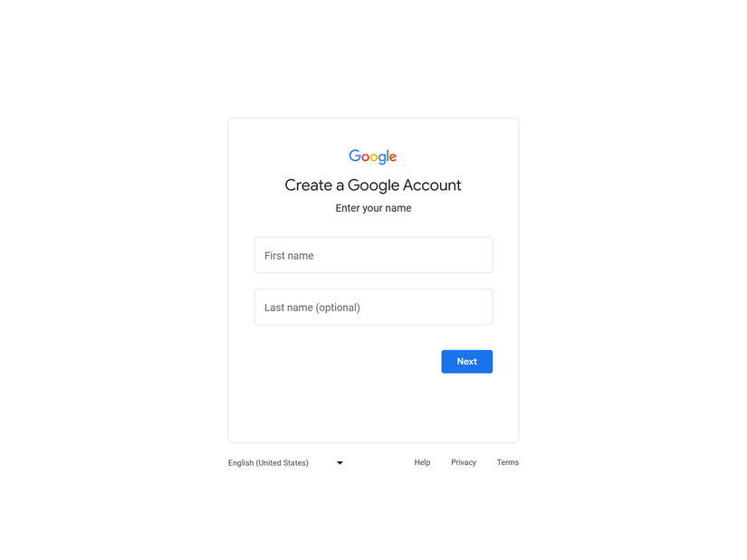Screen dimensions: 747x560
Task: Click the Google logo
Action: click(x=372, y=157)
